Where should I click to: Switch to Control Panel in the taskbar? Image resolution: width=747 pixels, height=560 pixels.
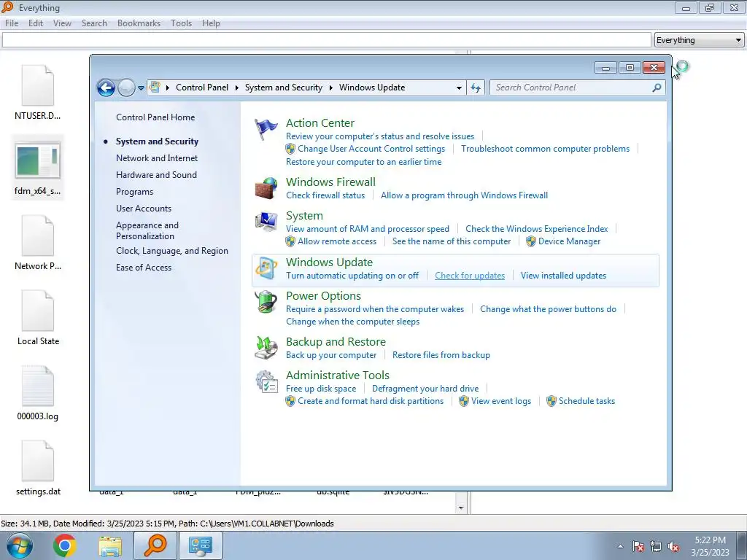[200, 545]
